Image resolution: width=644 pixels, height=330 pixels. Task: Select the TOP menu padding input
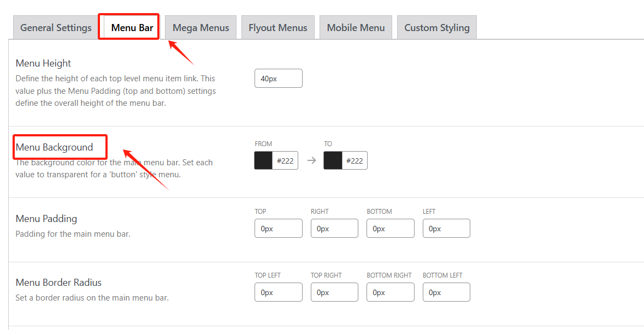coord(278,228)
